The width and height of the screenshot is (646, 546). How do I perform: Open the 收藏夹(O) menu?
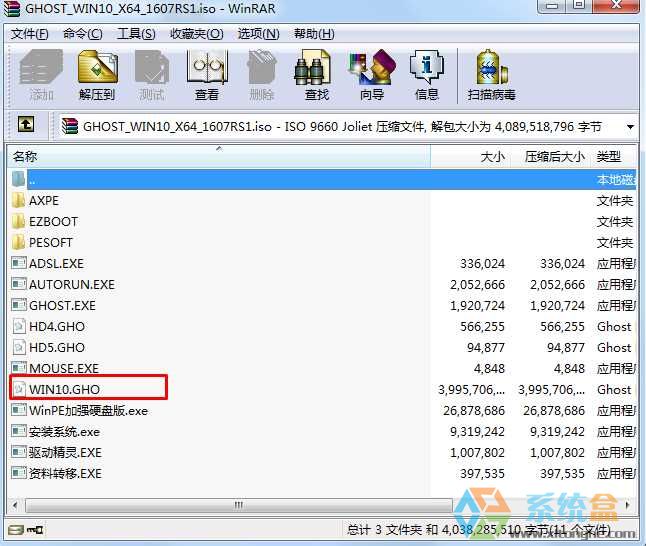197,34
